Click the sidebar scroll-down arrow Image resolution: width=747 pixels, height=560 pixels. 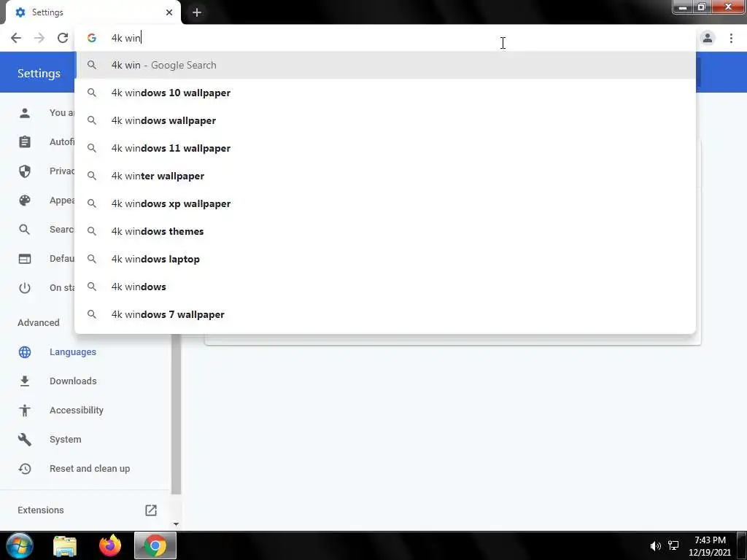coord(176,524)
